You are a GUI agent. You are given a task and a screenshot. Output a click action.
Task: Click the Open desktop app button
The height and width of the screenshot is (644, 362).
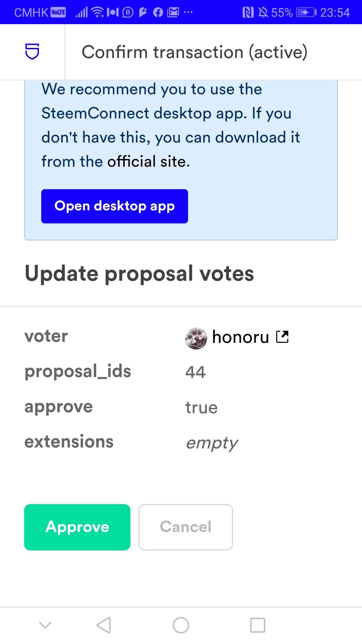(x=114, y=206)
